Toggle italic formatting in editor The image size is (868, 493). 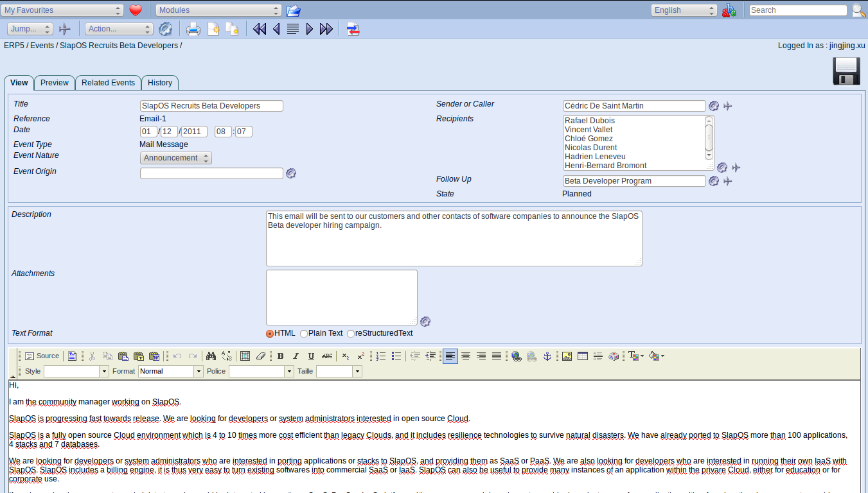[x=296, y=356]
